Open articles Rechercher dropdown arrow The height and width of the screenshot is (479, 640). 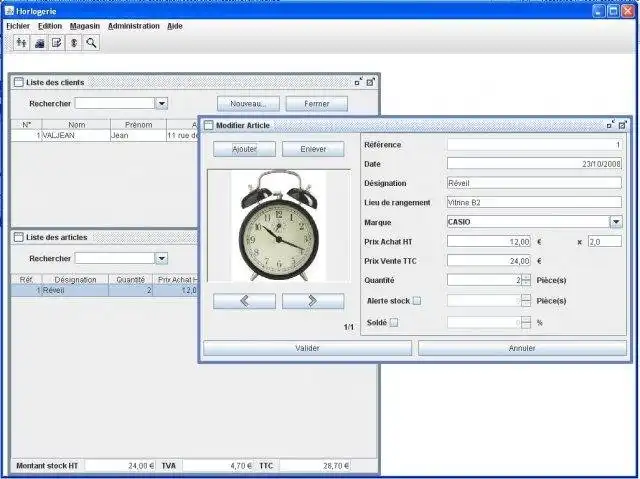(x=162, y=258)
